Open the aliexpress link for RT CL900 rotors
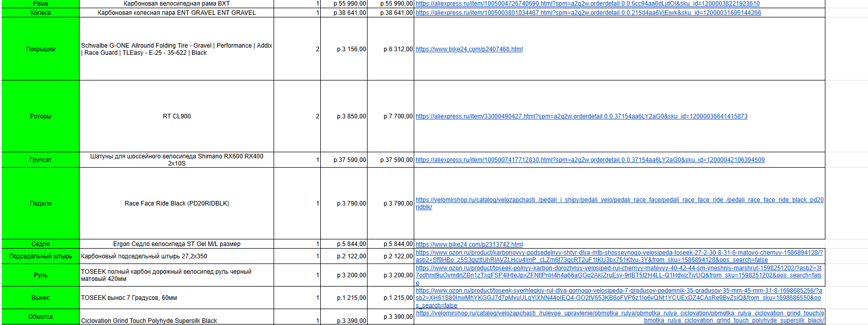 582,116
